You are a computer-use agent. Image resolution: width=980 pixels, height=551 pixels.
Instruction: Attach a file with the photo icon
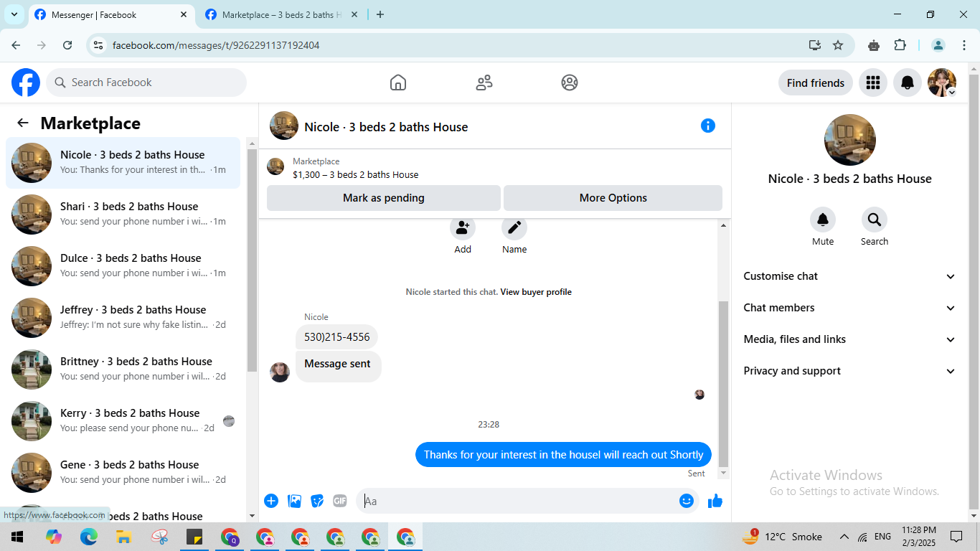pos(294,501)
